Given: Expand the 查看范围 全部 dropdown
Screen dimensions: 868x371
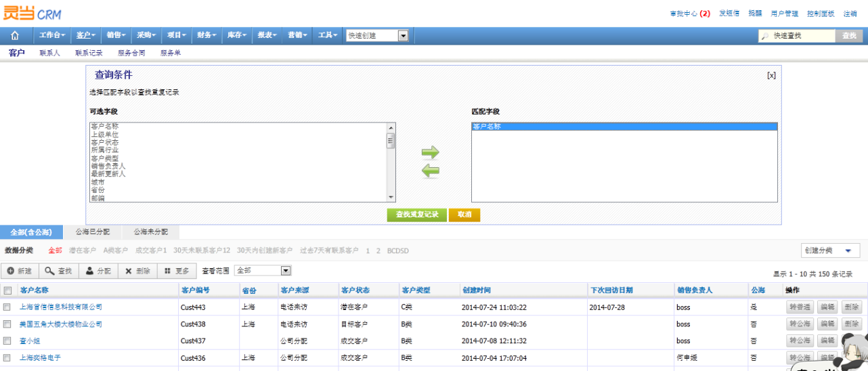Looking at the screenshot, I should point(263,271).
